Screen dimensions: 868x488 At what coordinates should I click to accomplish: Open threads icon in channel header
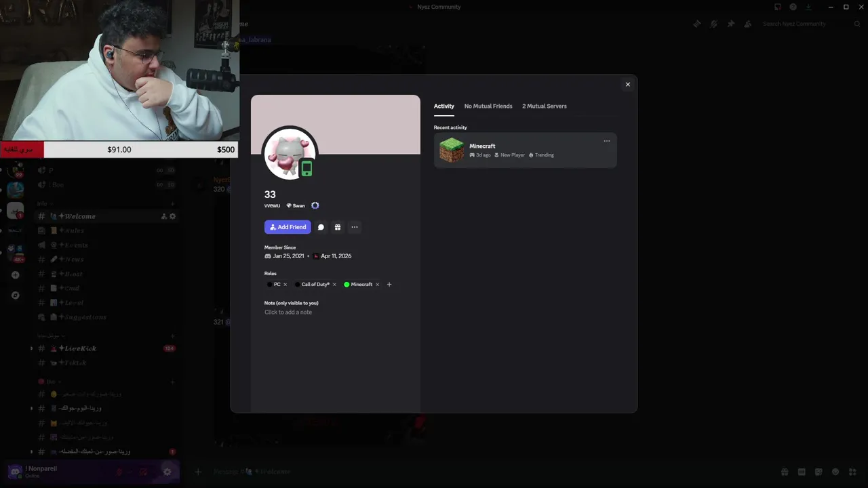(x=696, y=24)
